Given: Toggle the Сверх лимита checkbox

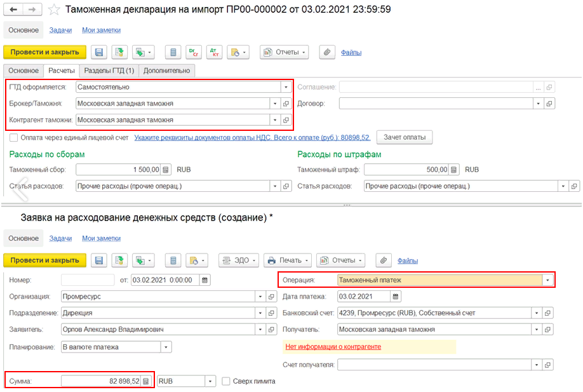Looking at the screenshot, I should (227, 381).
